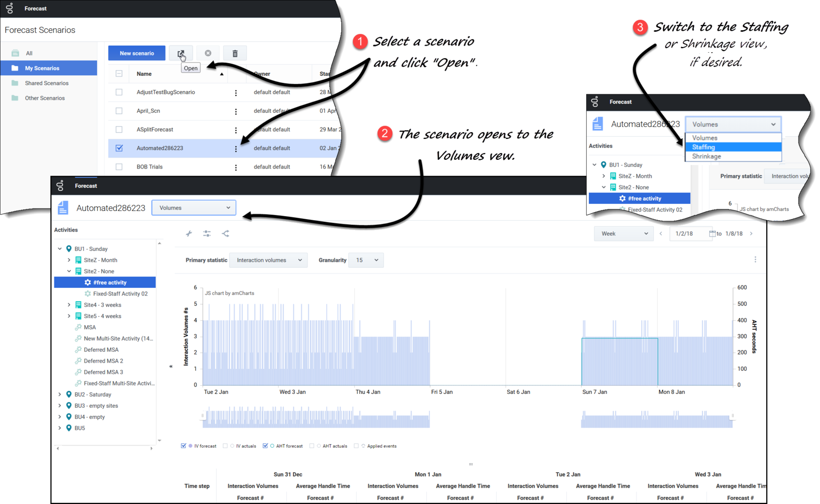Screen dimensions: 820x504
Task: Check the AdjustTestBugScenario row checkbox
Action: coord(119,92)
